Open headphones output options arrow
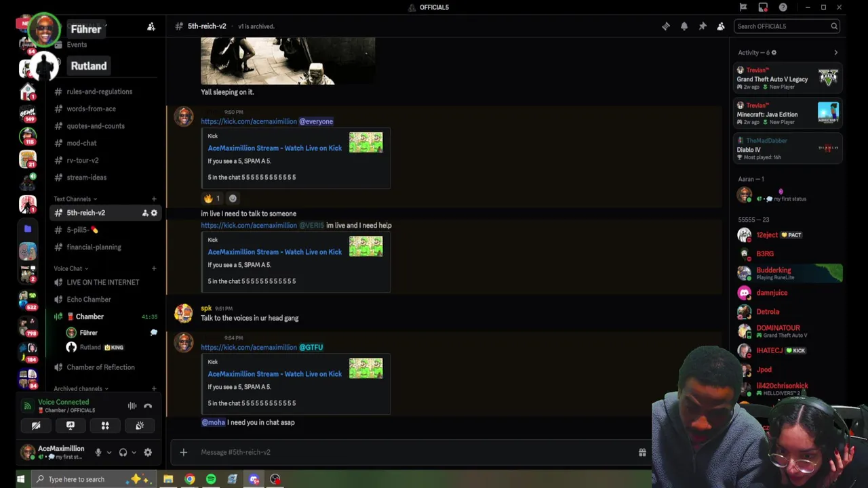The image size is (868, 488). point(134,452)
